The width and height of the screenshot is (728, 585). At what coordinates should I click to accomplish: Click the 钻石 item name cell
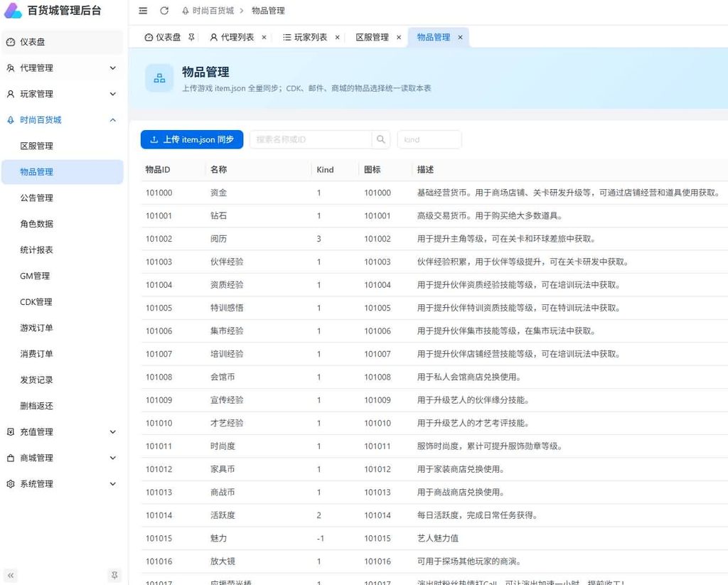click(x=219, y=215)
